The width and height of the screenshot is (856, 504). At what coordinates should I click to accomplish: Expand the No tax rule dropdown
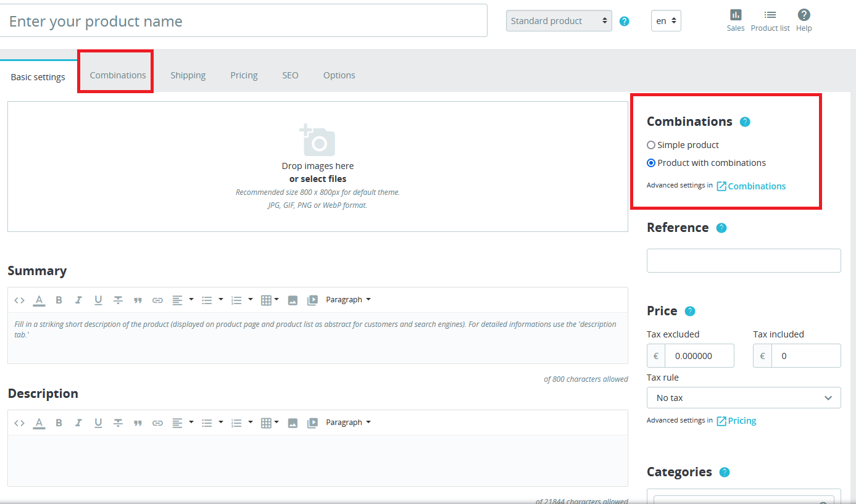tap(743, 398)
